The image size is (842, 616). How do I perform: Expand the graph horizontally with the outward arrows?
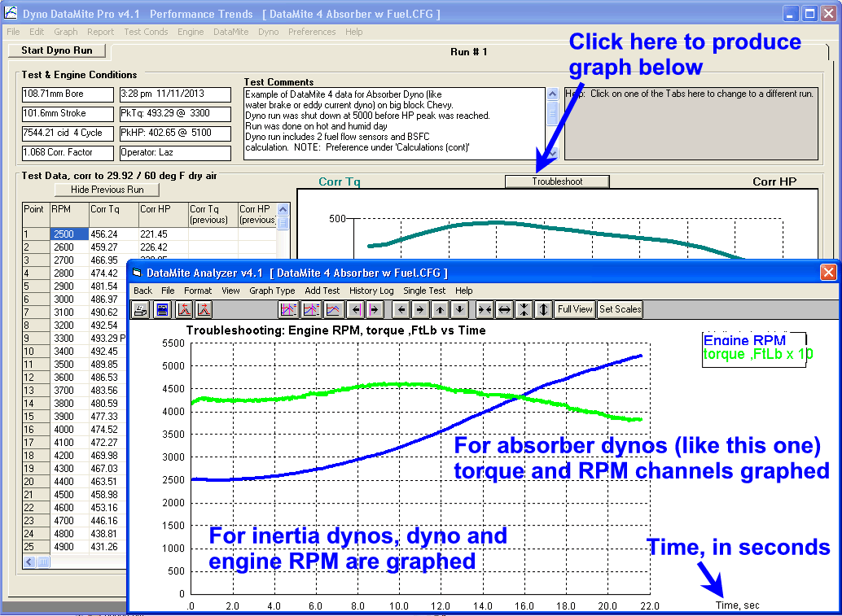pos(504,309)
